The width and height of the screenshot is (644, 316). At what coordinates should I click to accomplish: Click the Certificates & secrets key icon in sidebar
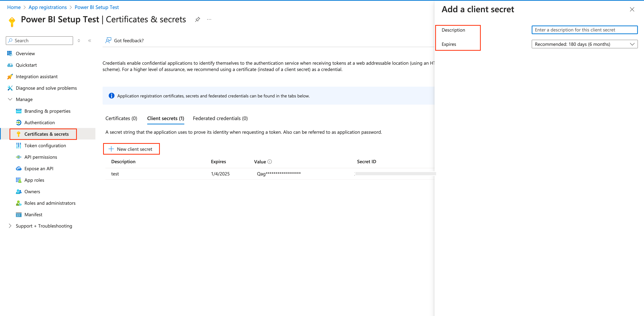click(x=19, y=134)
